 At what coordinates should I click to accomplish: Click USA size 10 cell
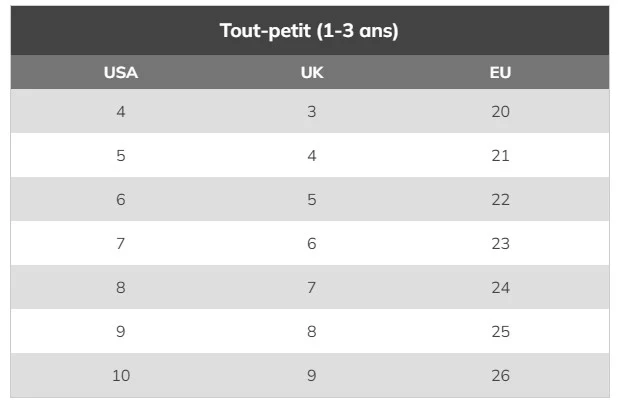point(121,376)
